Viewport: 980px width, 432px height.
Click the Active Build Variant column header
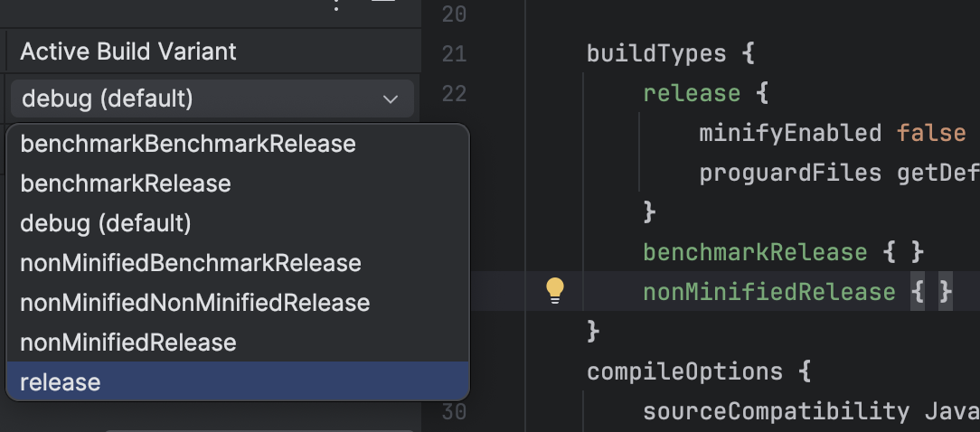[x=128, y=52]
